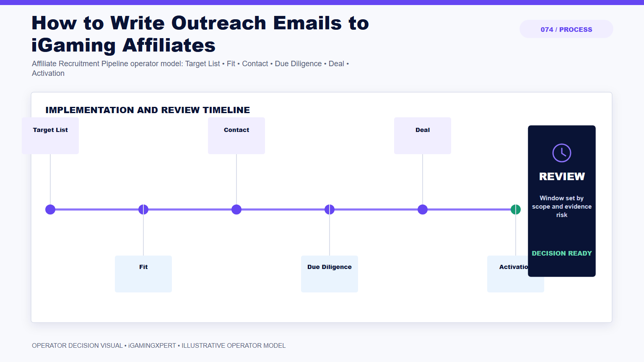Image resolution: width=644 pixels, height=362 pixels.
Task: Open the Target List stage card
Action: point(50,136)
